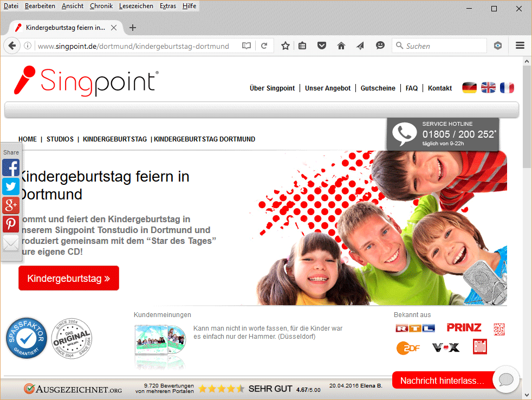
Task: Click the red Kindergeburtstag button
Action: click(x=69, y=278)
